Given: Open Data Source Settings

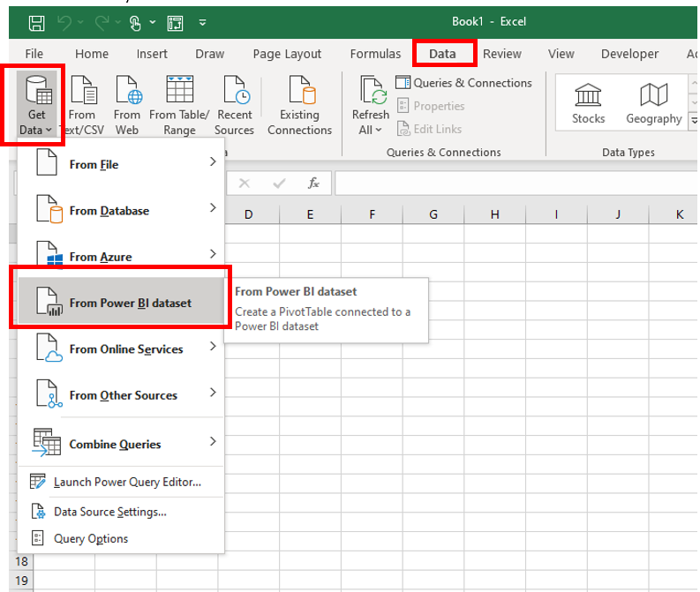Looking at the screenshot, I should coord(109,512).
